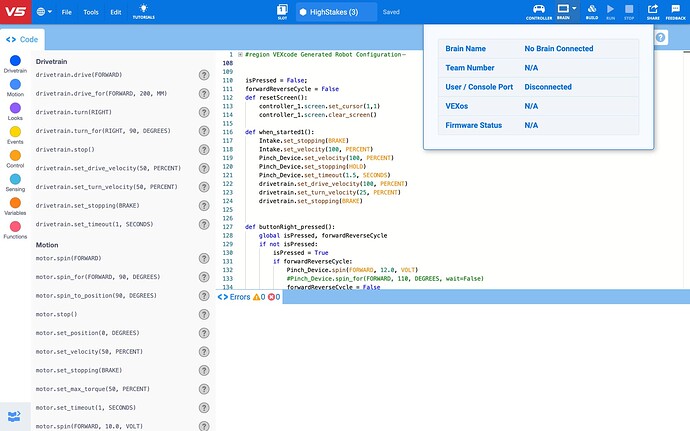The height and width of the screenshot is (431, 690).
Task: Open help for drivetrain.set_timeout
Action: pyautogui.click(x=204, y=225)
